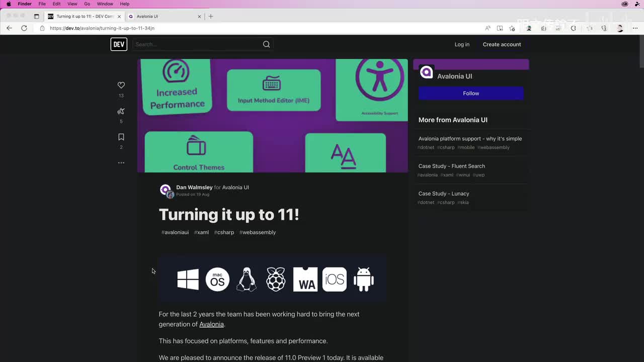The image size is (644, 362).
Task: Click the DEV logo in the site header
Action: 119,44
